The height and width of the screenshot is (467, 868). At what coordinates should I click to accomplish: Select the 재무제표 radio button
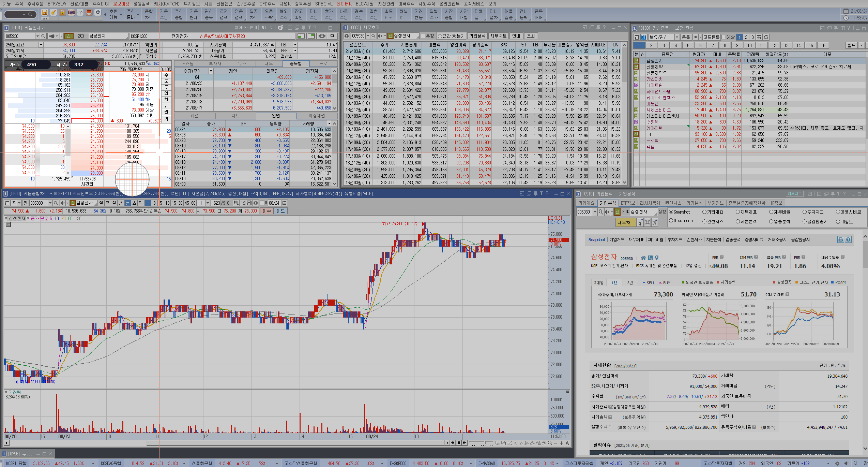tap(738, 212)
